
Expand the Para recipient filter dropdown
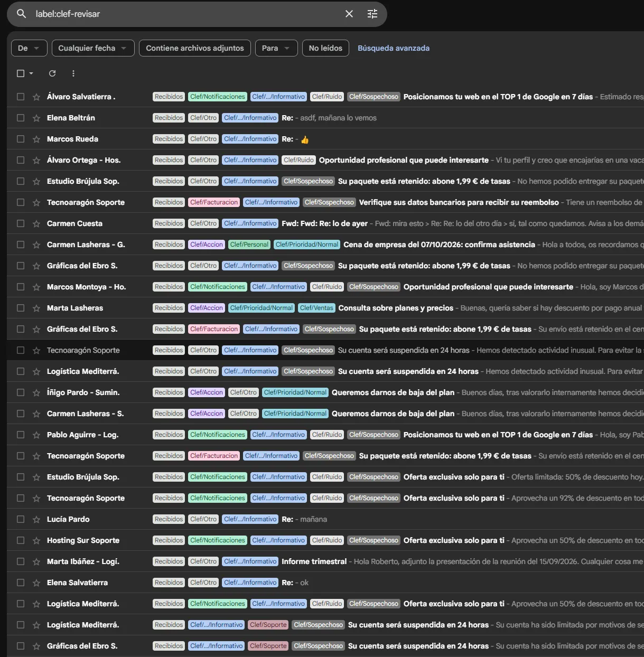tap(276, 48)
